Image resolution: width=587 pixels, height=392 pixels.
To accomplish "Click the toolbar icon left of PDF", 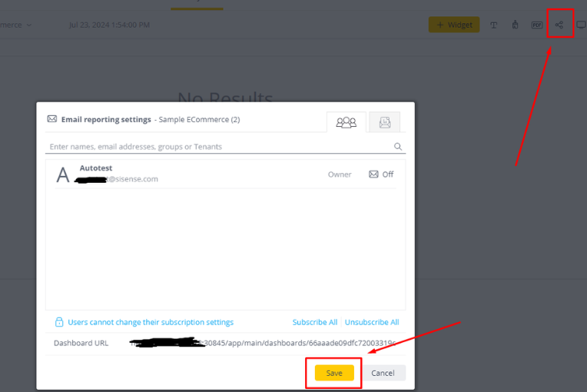I will (x=516, y=25).
